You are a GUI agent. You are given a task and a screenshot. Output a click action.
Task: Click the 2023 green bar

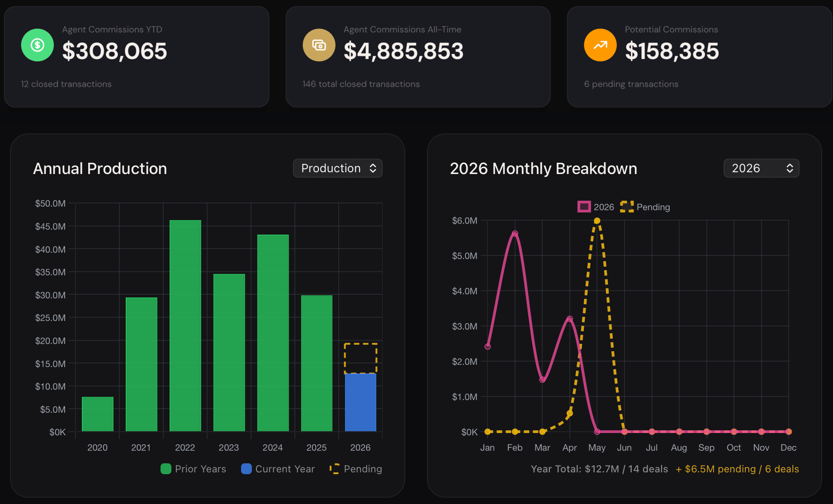229,353
